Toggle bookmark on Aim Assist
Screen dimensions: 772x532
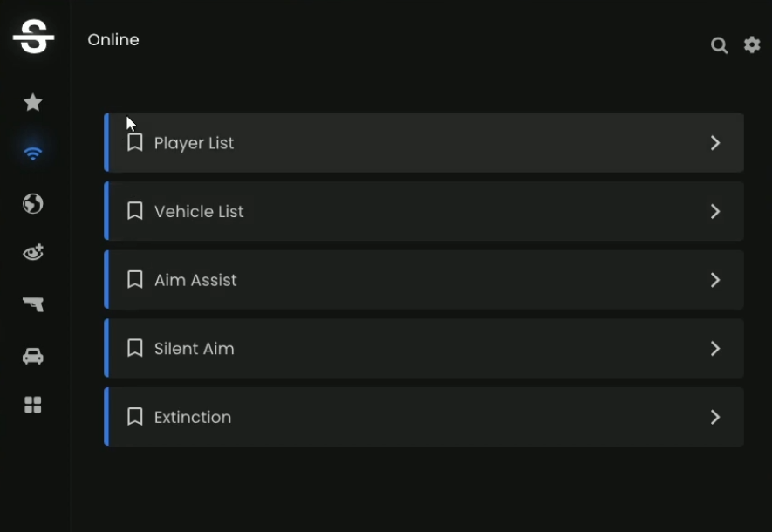pyautogui.click(x=134, y=280)
